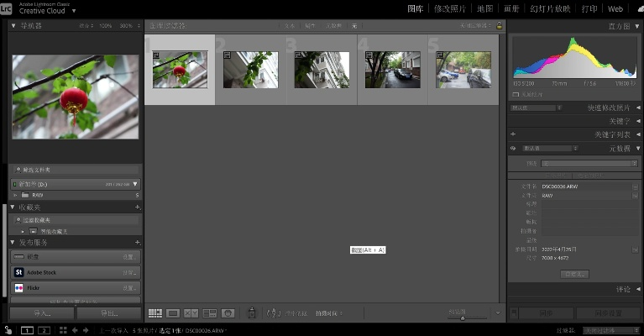The width and height of the screenshot is (644, 336).
Task: Open the 排序依据 sort dropdown
Action: [327, 313]
